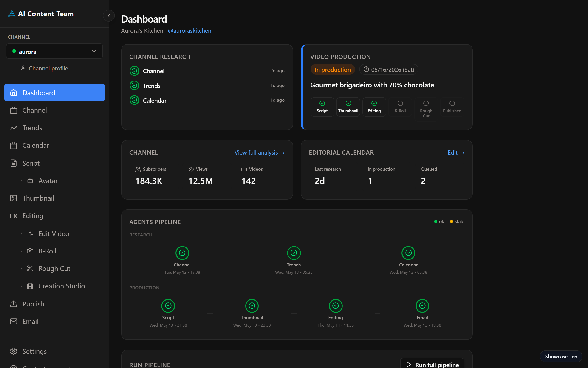Open Gourmet brigadeiro with 70% chocolate title
The width and height of the screenshot is (588, 368).
(372, 85)
